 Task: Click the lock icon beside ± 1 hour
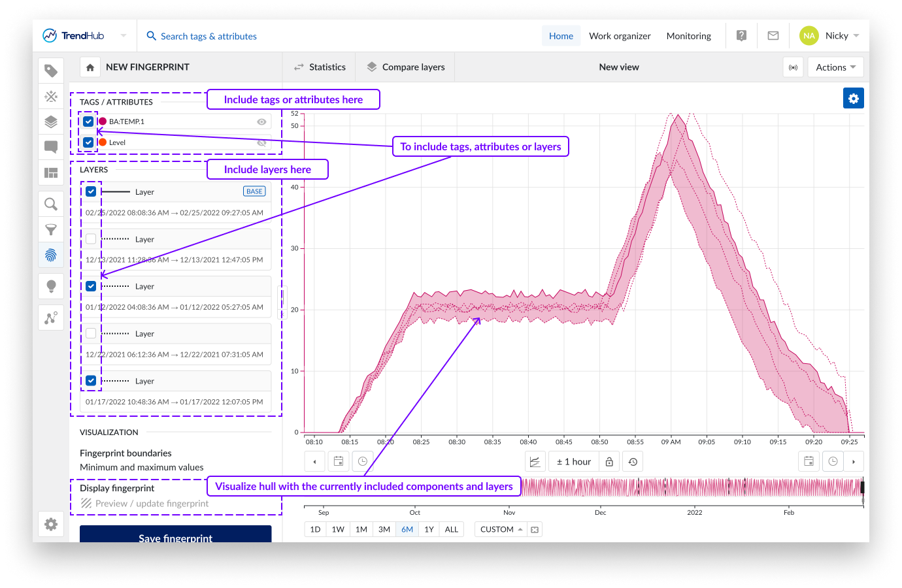click(609, 462)
